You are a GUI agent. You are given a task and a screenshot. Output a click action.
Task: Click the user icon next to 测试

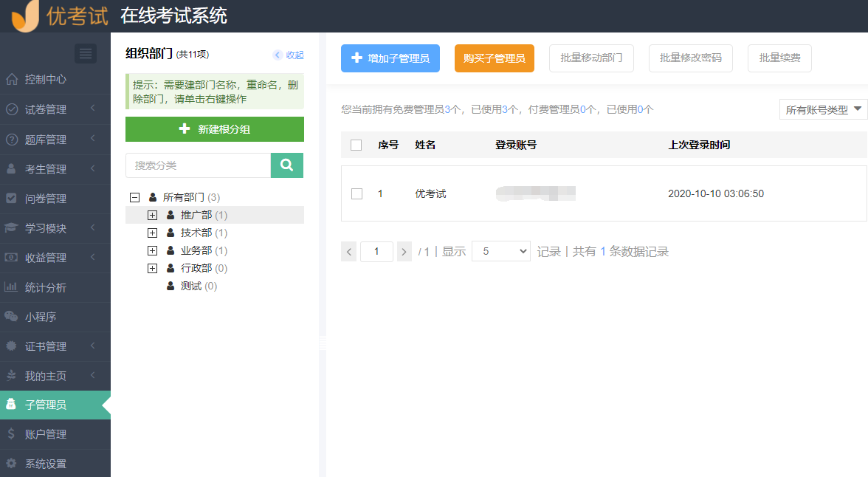pos(170,286)
